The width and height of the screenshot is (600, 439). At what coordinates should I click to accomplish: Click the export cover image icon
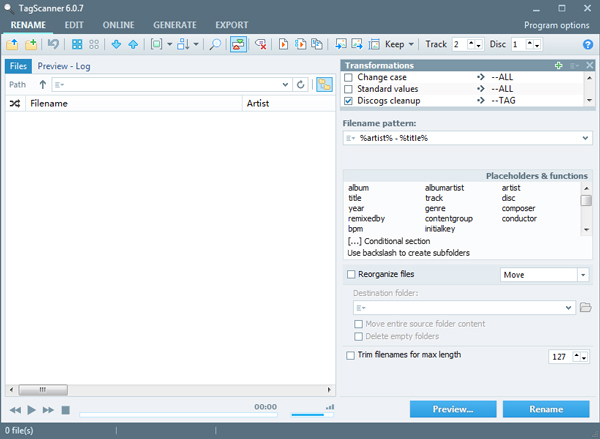(x=357, y=44)
